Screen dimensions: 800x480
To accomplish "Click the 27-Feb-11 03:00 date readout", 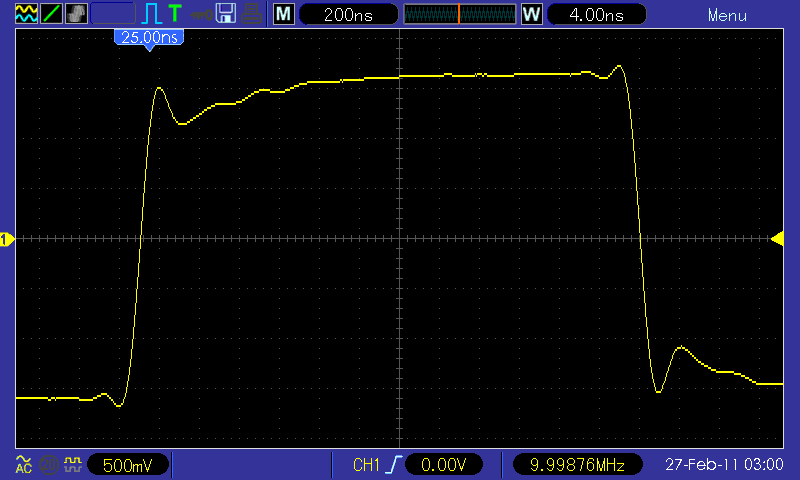I will click(x=724, y=465).
